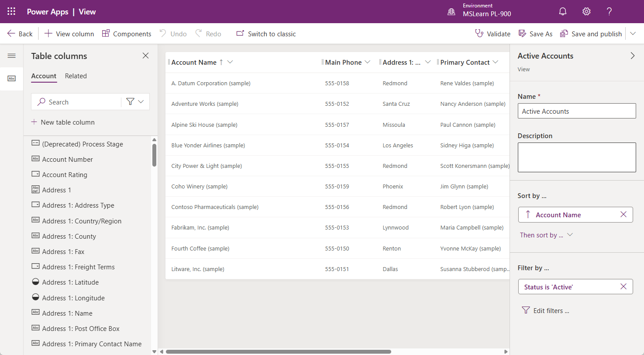Expand Then sort by dropdown
644x355 pixels.
[x=546, y=235]
